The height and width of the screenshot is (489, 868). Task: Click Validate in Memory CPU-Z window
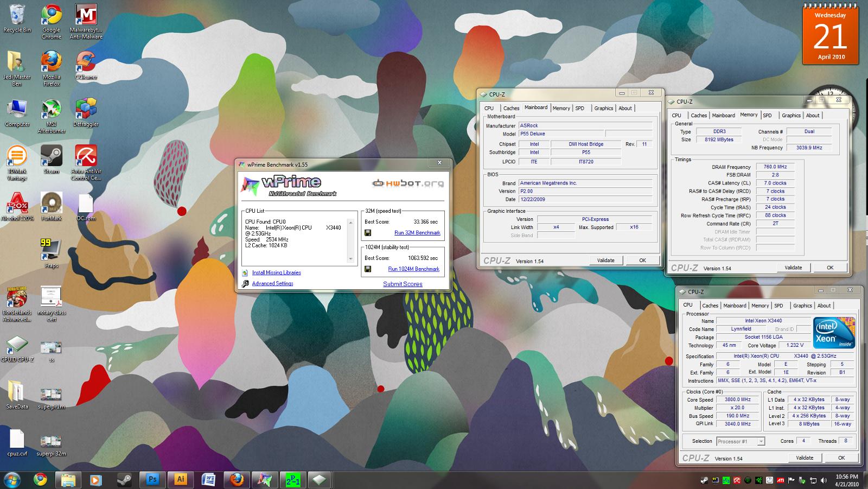coord(793,268)
